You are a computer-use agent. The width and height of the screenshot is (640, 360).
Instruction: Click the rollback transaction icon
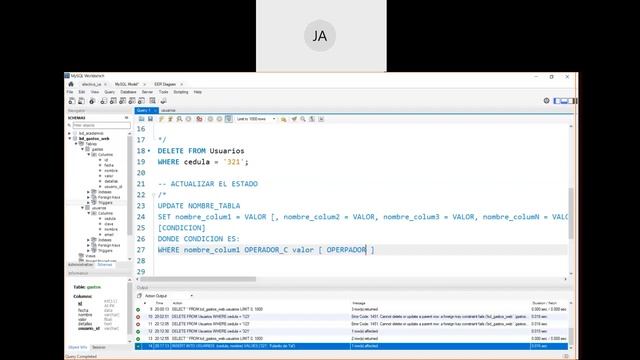pyautogui.click(x=219, y=119)
